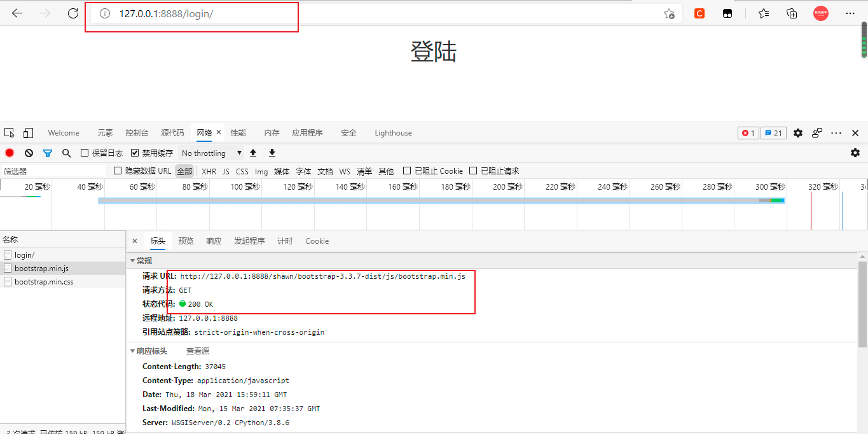Open network panel settings gear
The height and width of the screenshot is (434, 868).
coord(855,153)
